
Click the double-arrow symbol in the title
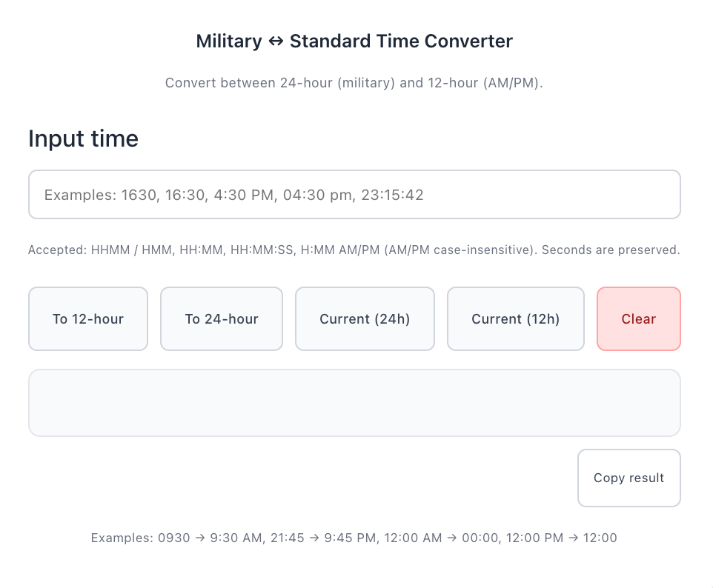tap(276, 41)
